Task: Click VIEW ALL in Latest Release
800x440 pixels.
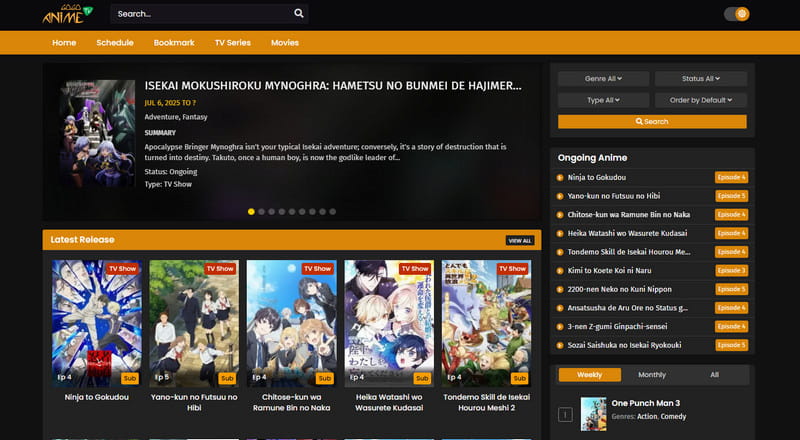Action: [x=520, y=240]
